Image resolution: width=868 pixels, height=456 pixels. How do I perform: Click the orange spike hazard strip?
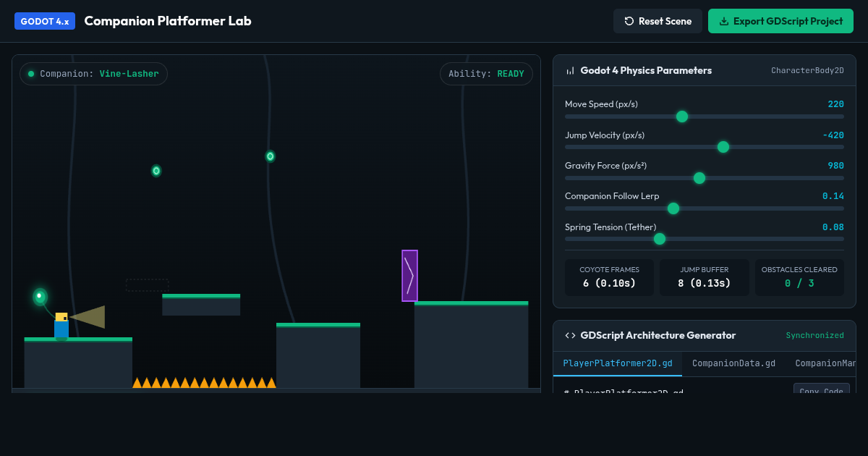pyautogui.click(x=204, y=382)
